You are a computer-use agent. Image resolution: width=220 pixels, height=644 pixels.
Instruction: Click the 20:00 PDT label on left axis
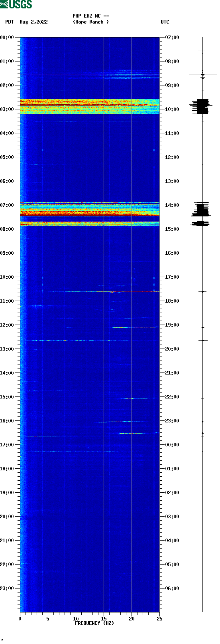[x=7, y=517]
